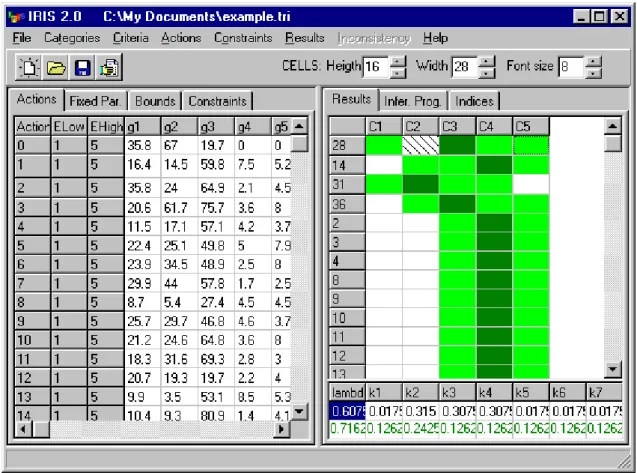
Task: Click the g3 column header
Action: [x=216, y=127]
